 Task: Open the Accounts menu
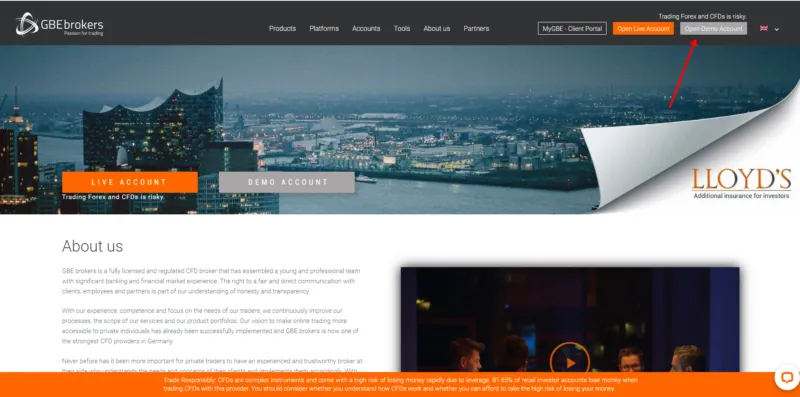(x=366, y=29)
